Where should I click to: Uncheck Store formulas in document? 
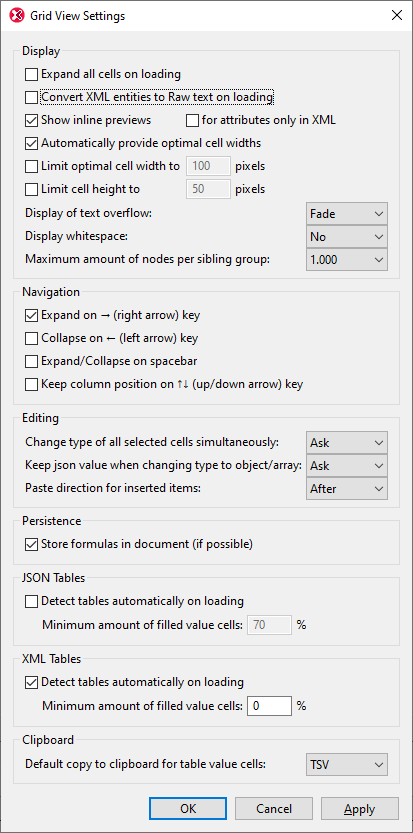(32, 544)
